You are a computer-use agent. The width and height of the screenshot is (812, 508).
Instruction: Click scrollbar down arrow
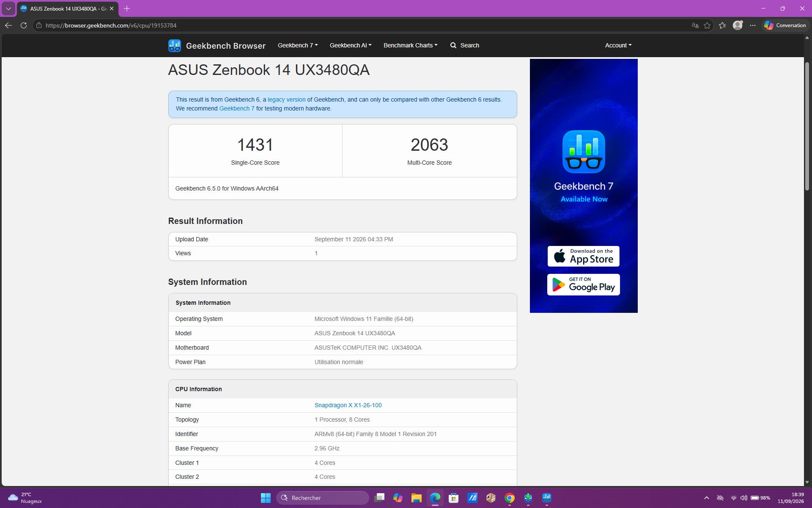[807, 482]
